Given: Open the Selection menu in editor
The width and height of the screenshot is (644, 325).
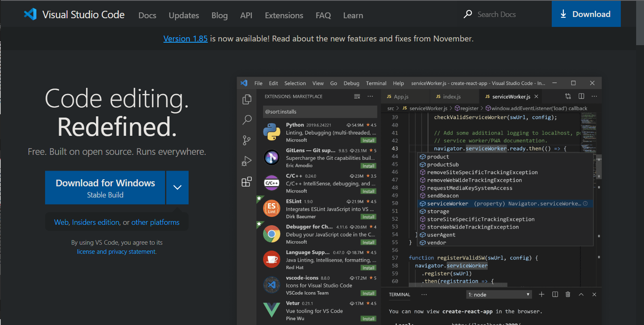Looking at the screenshot, I should [295, 83].
